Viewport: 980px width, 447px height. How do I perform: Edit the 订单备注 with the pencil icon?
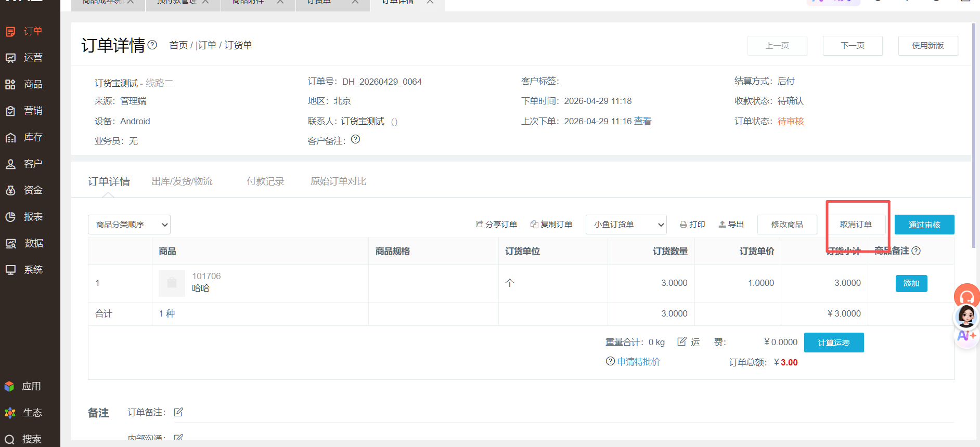(x=178, y=412)
